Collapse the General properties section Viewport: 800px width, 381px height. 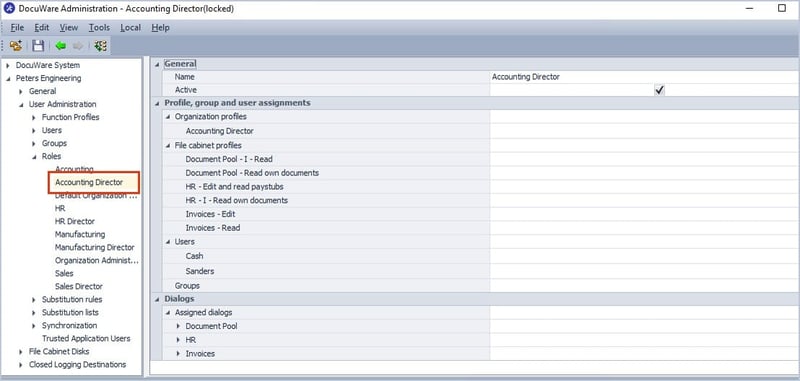coord(157,64)
